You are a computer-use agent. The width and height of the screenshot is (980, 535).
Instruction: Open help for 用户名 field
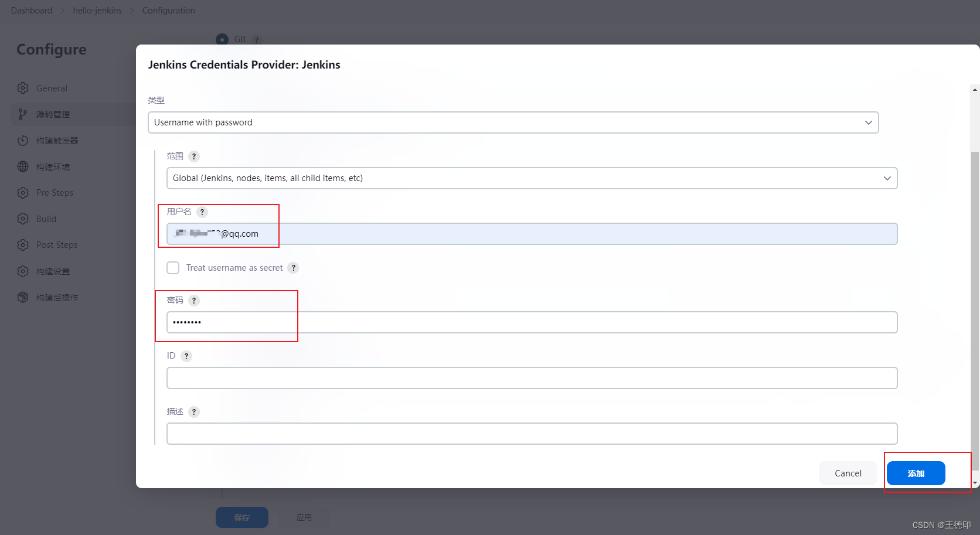tap(202, 212)
